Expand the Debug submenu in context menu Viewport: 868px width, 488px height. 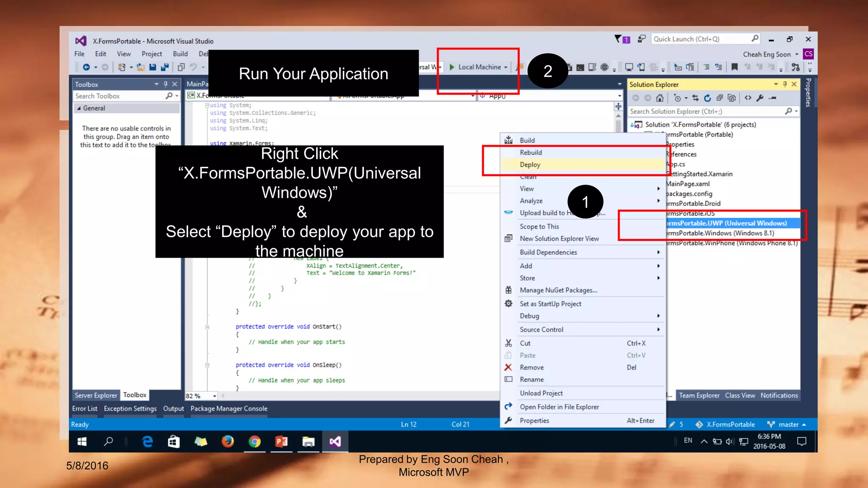click(x=583, y=316)
